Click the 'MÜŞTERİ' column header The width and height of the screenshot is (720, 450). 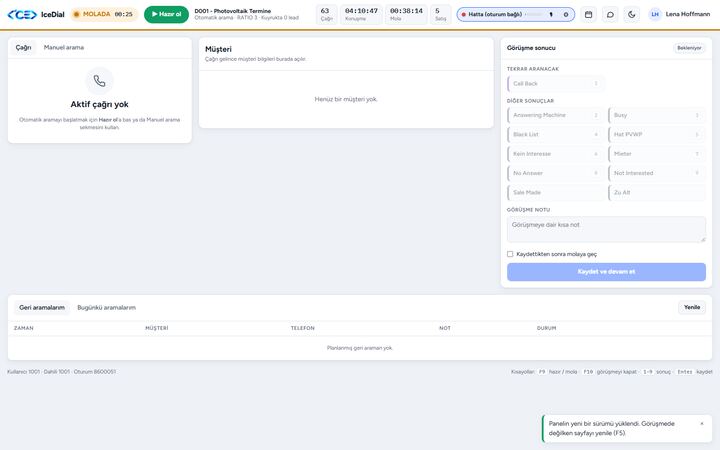point(157,328)
